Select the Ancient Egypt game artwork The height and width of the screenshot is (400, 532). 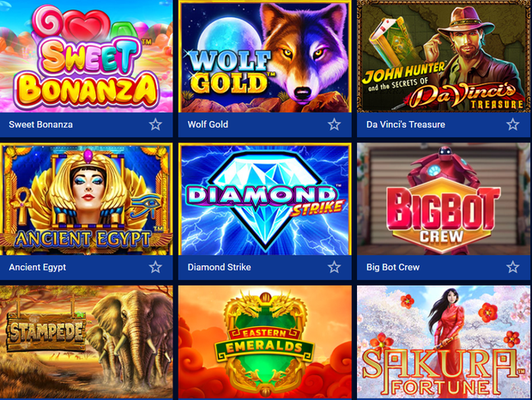pyautogui.click(x=86, y=199)
